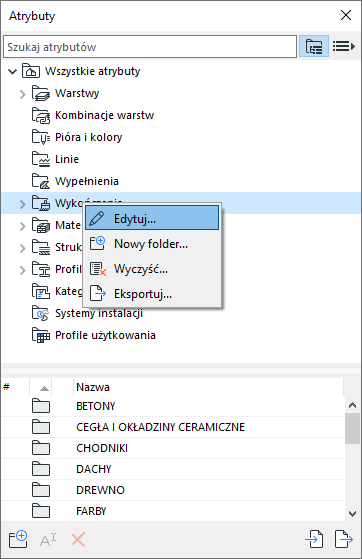Click the export icon beside Eksportuj

click(98, 293)
